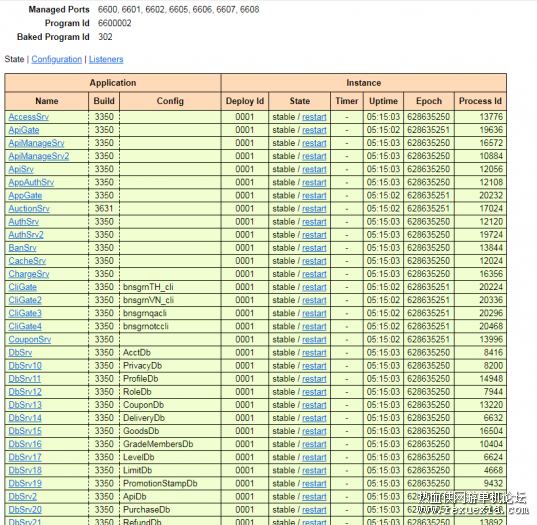Open the AppGate application link
This screenshot has height=525, width=537.
(25, 196)
